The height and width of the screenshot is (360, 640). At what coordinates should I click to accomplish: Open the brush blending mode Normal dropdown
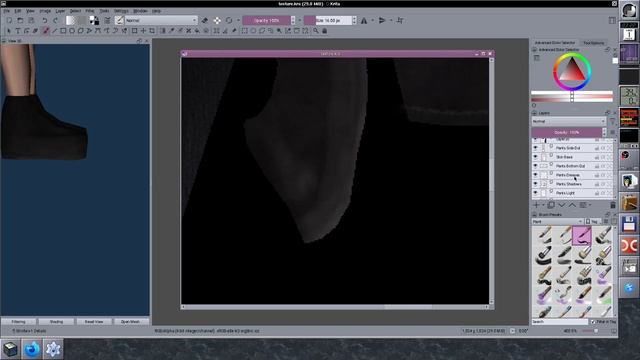point(161,20)
